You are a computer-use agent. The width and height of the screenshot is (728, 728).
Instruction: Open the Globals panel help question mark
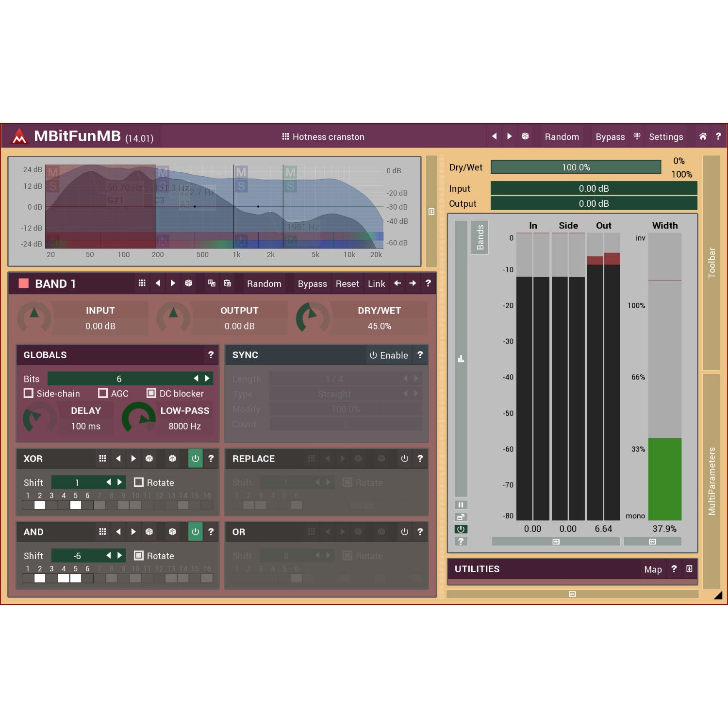[x=211, y=355]
